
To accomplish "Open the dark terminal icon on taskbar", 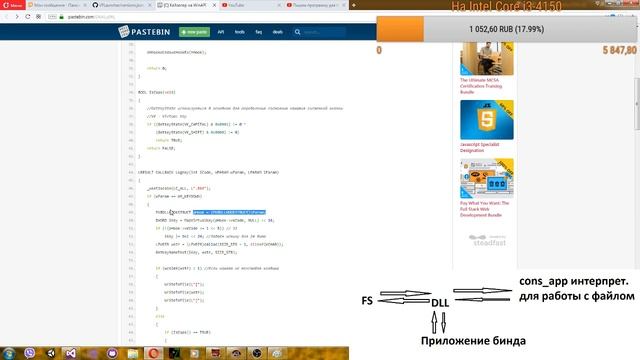I will pyautogui.click(x=174, y=353).
